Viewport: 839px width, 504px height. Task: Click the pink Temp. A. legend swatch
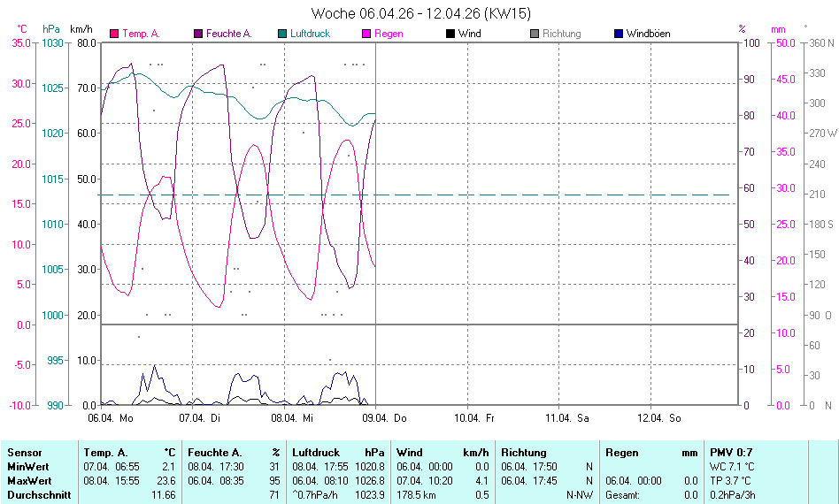(114, 34)
